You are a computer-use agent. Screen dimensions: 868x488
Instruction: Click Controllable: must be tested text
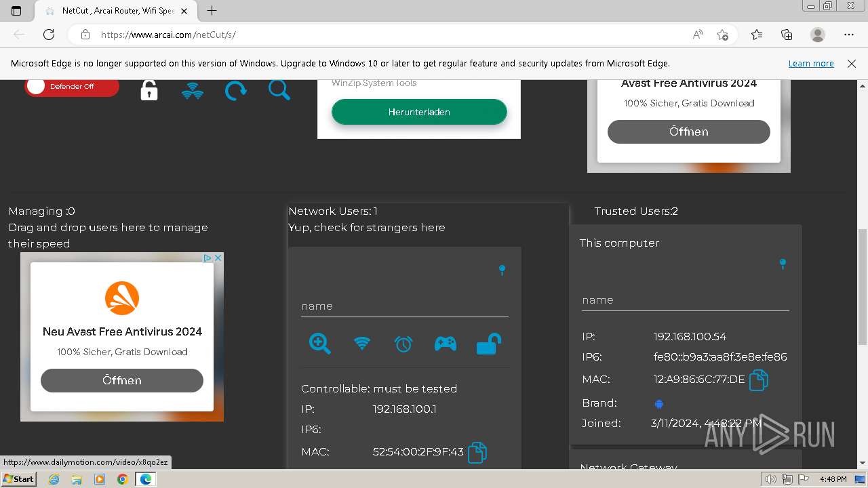coord(379,389)
